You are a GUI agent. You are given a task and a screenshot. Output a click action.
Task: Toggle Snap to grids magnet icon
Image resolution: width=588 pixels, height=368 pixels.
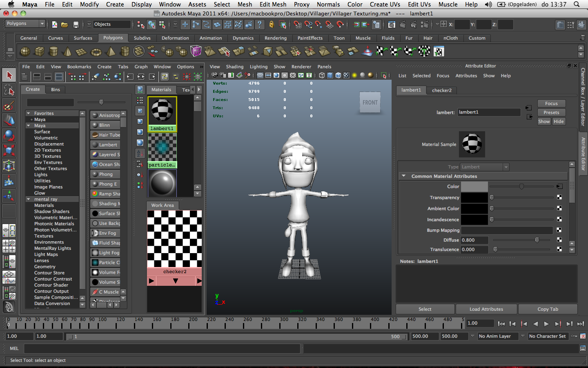point(297,25)
